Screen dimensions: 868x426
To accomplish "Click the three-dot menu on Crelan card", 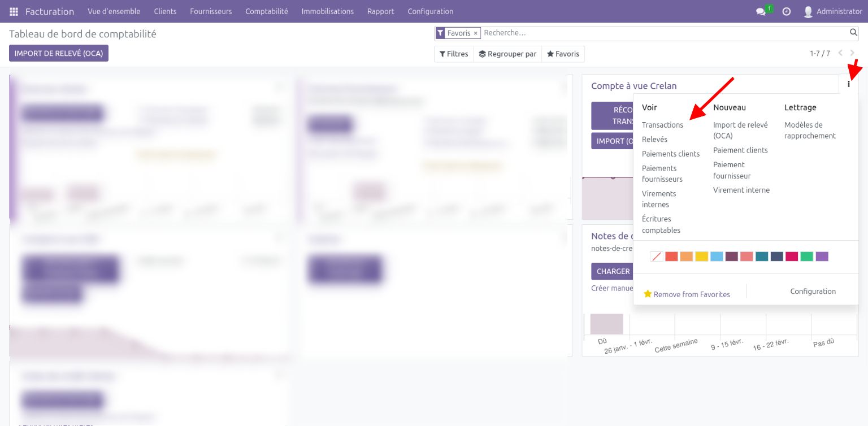I will point(848,84).
